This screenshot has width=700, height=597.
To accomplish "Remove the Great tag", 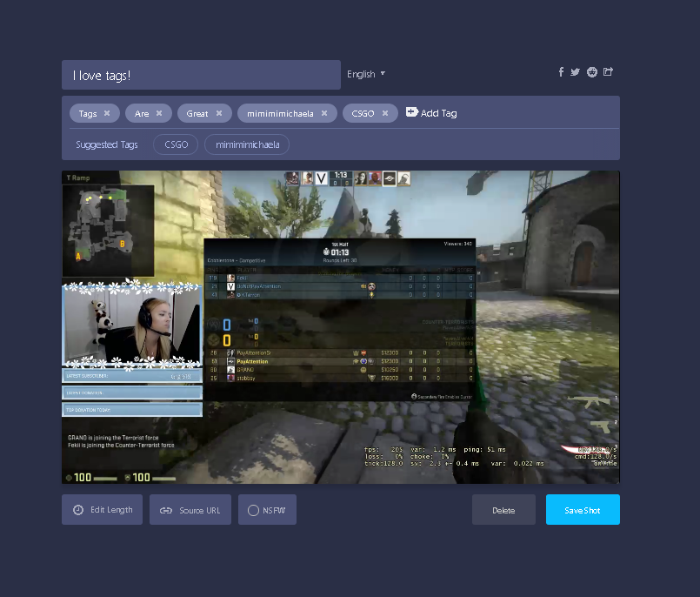I will coord(219,113).
